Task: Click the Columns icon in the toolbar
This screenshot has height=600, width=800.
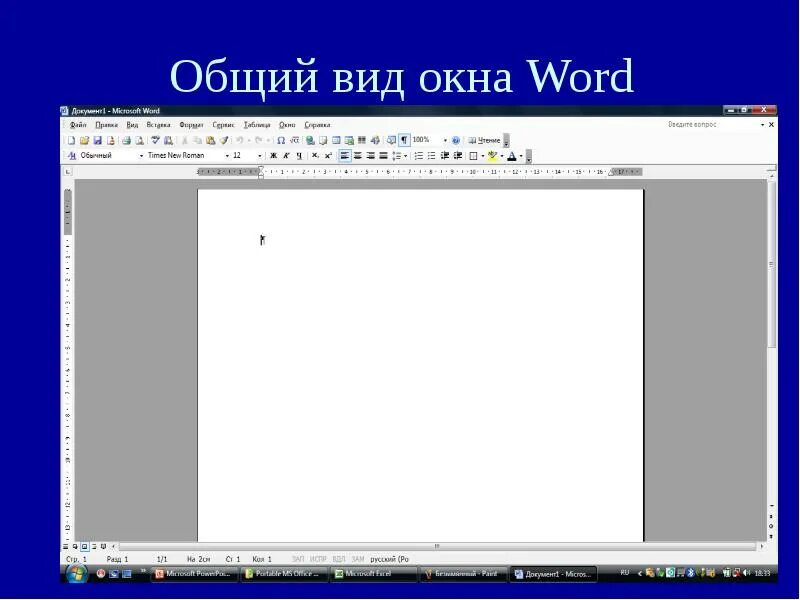Action: (362, 140)
